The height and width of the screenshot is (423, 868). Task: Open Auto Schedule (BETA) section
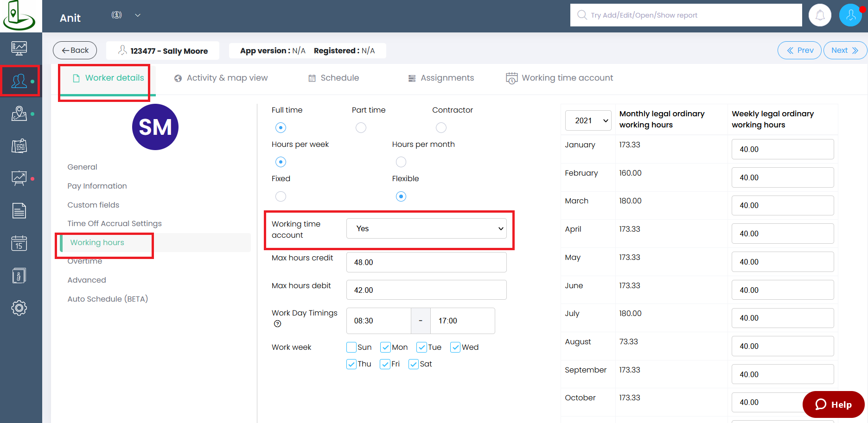click(108, 299)
